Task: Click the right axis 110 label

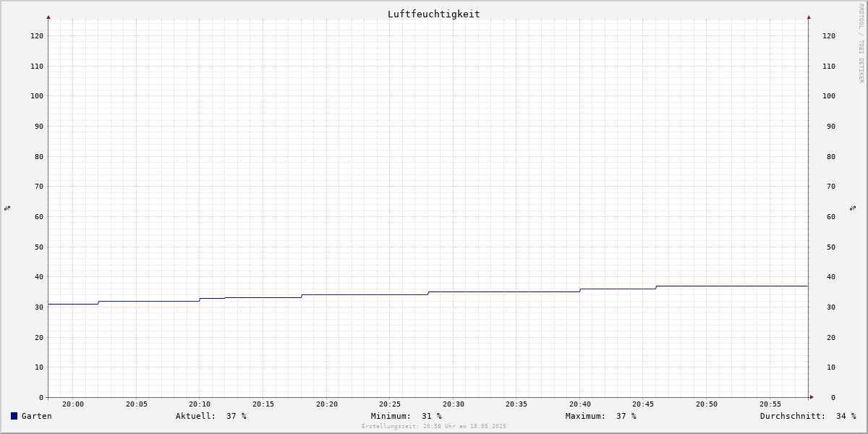Action: (x=829, y=66)
